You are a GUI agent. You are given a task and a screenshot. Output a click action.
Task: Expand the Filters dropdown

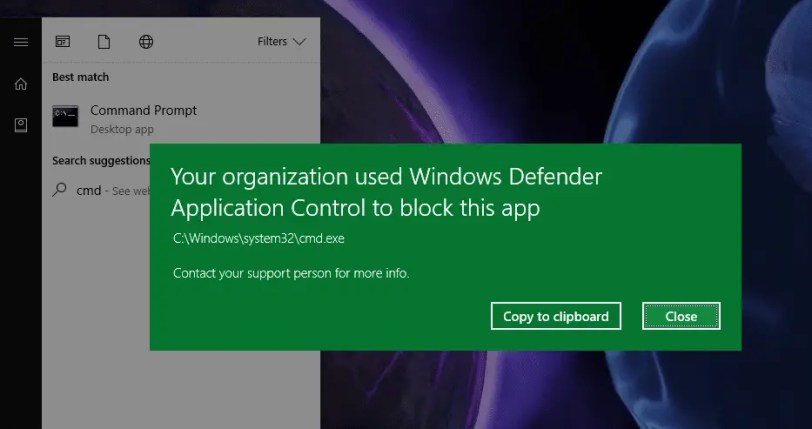(282, 41)
